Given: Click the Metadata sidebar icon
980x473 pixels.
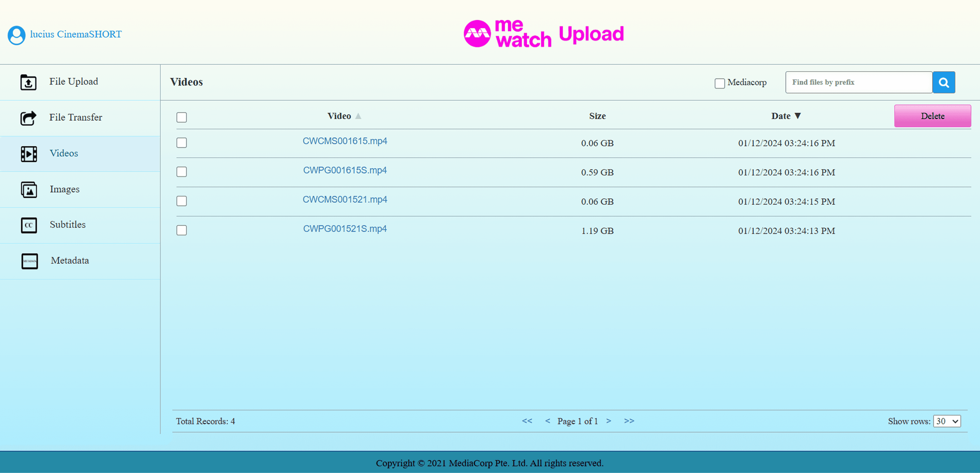Looking at the screenshot, I should coord(30,261).
